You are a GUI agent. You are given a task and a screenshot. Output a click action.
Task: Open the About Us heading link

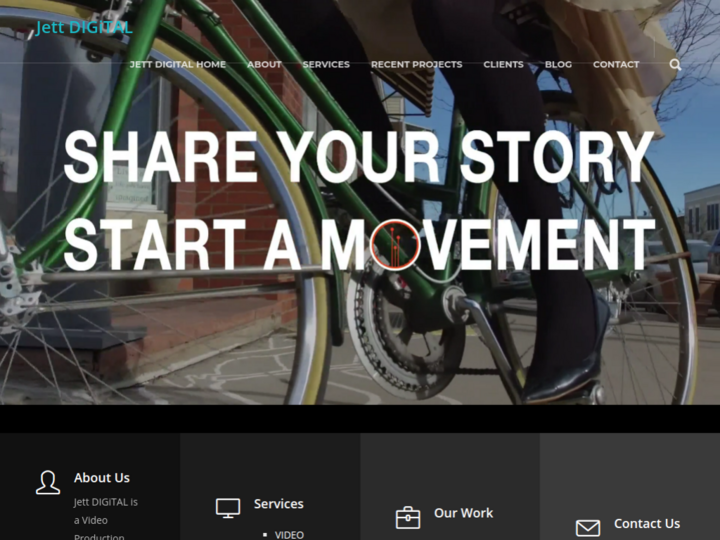click(102, 478)
